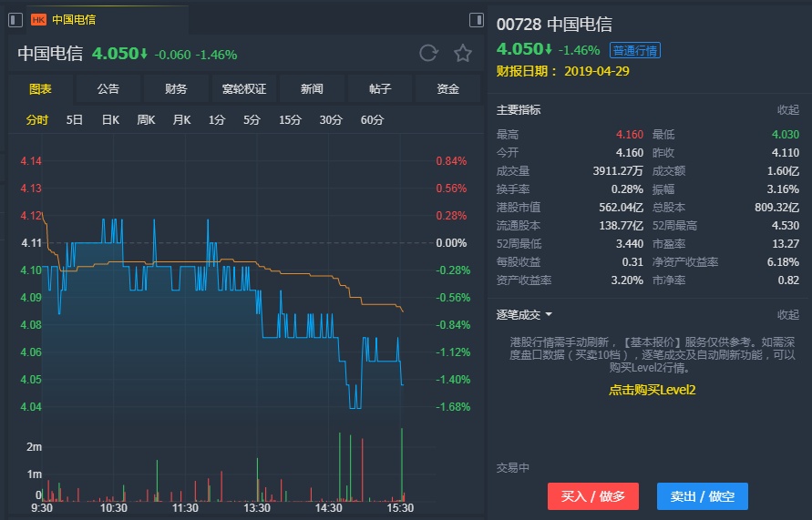
Task: Click the 资产收益率 value 3.20%
Action: point(627,280)
